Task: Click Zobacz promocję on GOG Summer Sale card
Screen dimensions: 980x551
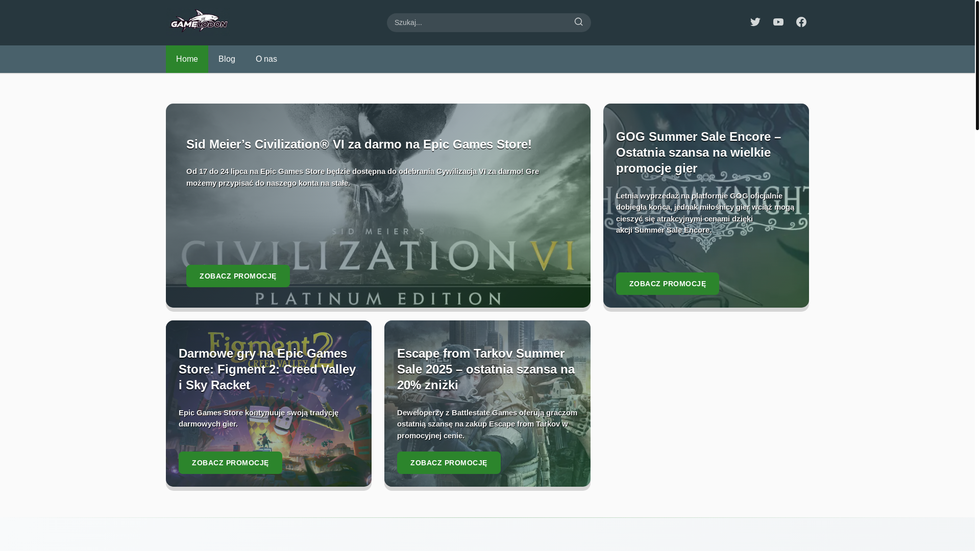Action: pyautogui.click(x=667, y=284)
